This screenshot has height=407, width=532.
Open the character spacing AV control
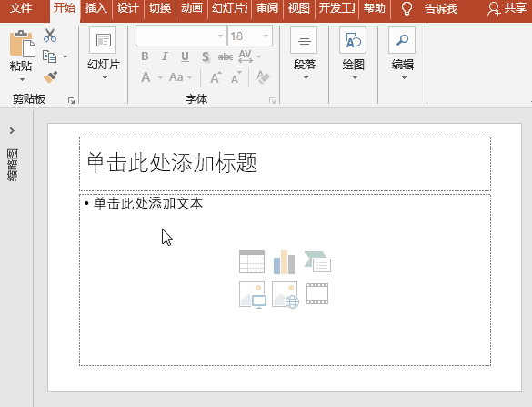[x=245, y=56]
